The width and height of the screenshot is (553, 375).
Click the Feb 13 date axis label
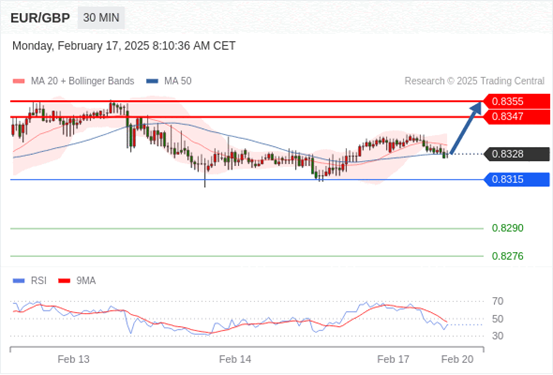(73, 359)
